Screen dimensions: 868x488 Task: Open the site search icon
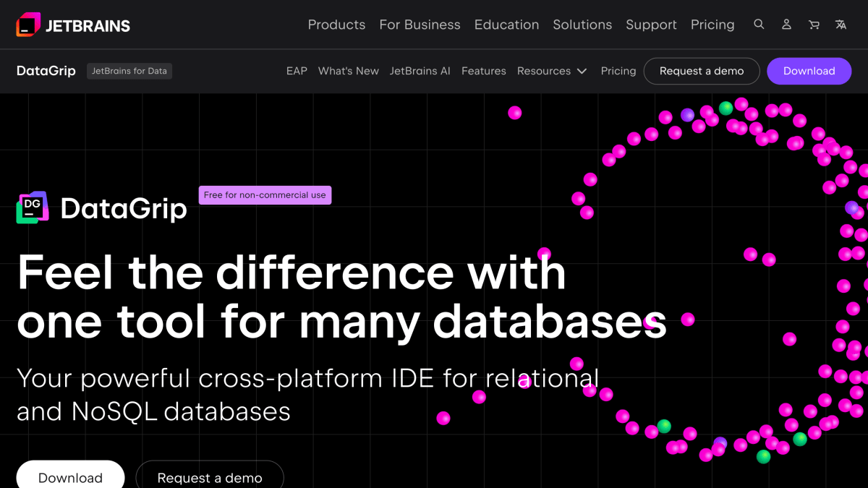coord(759,24)
